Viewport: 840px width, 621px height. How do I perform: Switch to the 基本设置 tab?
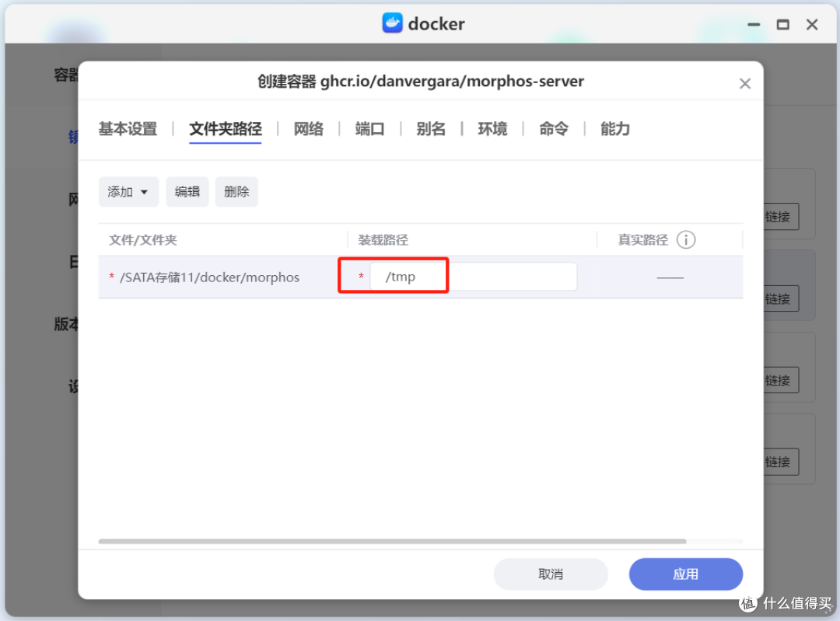coord(128,129)
